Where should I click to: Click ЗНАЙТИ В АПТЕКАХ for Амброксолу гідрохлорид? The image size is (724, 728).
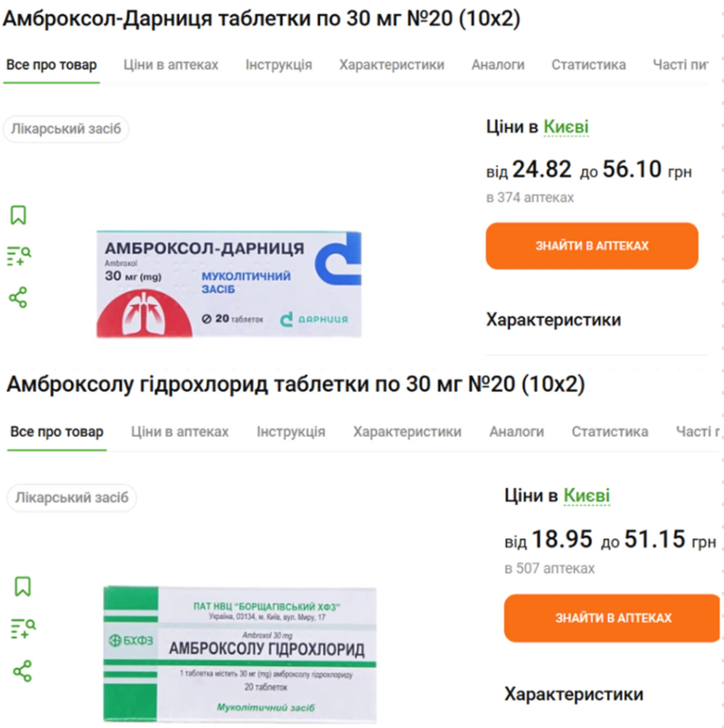(x=613, y=618)
